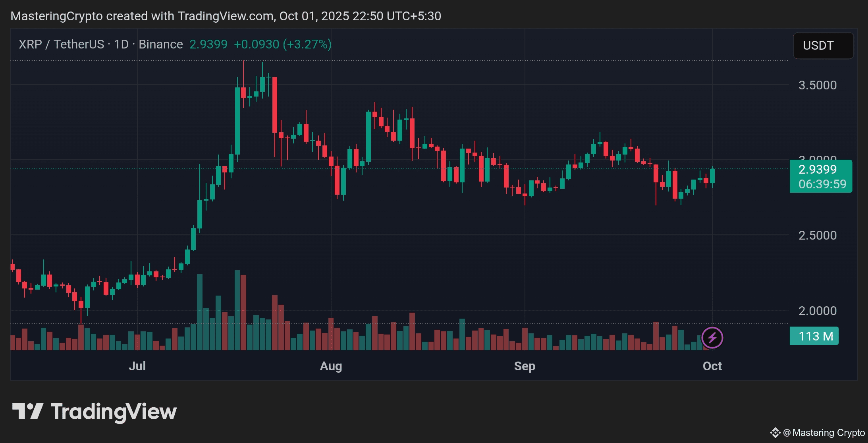Click the TradingView wordmark text
Viewport: 868px width, 443px height.
point(114,412)
